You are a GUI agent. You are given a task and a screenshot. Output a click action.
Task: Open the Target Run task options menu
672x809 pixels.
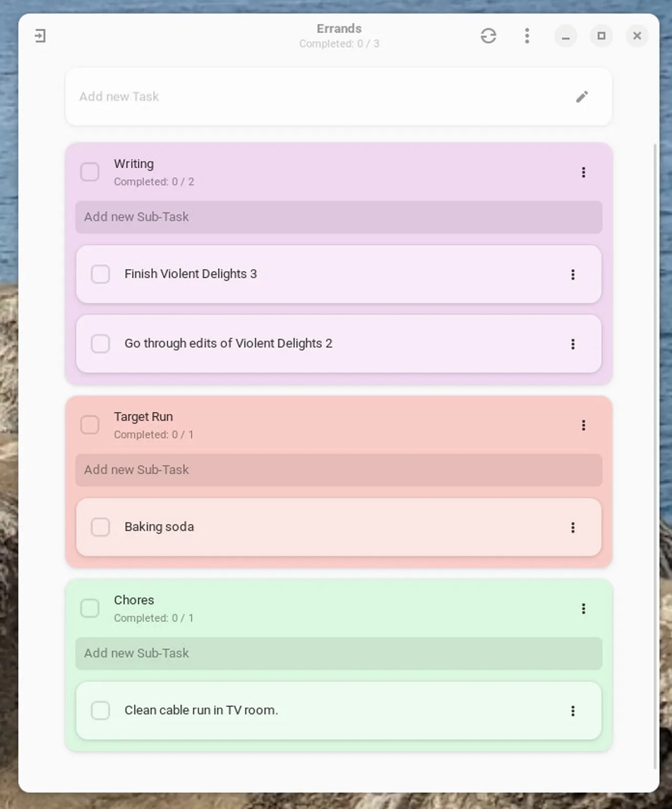583,425
